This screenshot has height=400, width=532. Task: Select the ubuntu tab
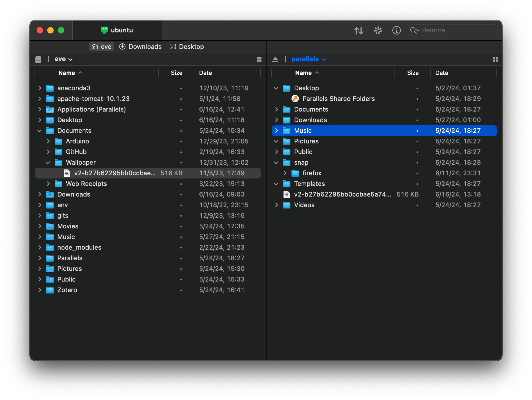pyautogui.click(x=117, y=30)
